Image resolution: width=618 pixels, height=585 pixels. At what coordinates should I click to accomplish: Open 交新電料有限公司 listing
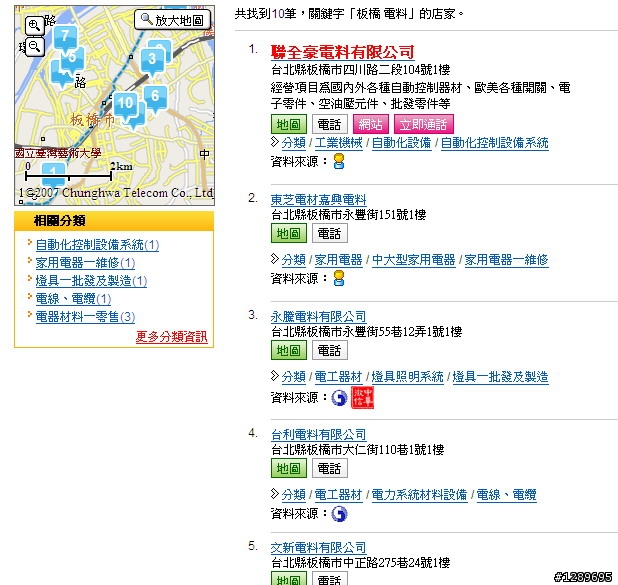tap(318, 548)
